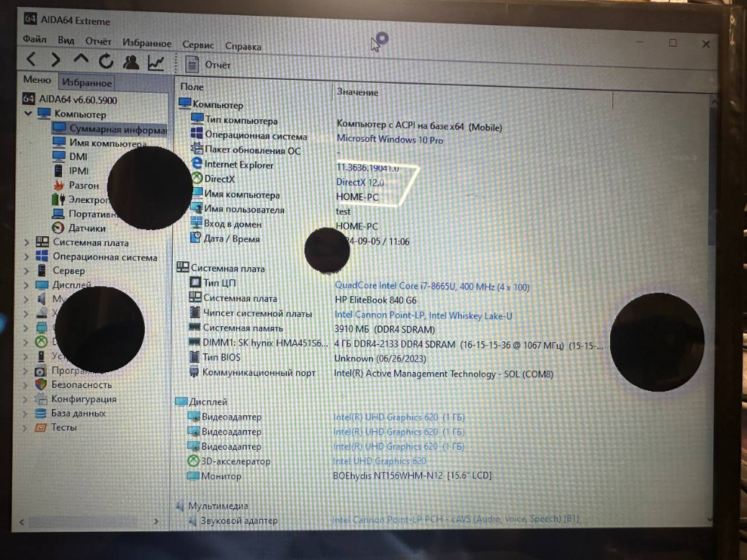Image resolution: width=747 pixels, height=560 pixels.
Task: Open the Отчёт menu in the menu bar
Action: [x=98, y=42]
